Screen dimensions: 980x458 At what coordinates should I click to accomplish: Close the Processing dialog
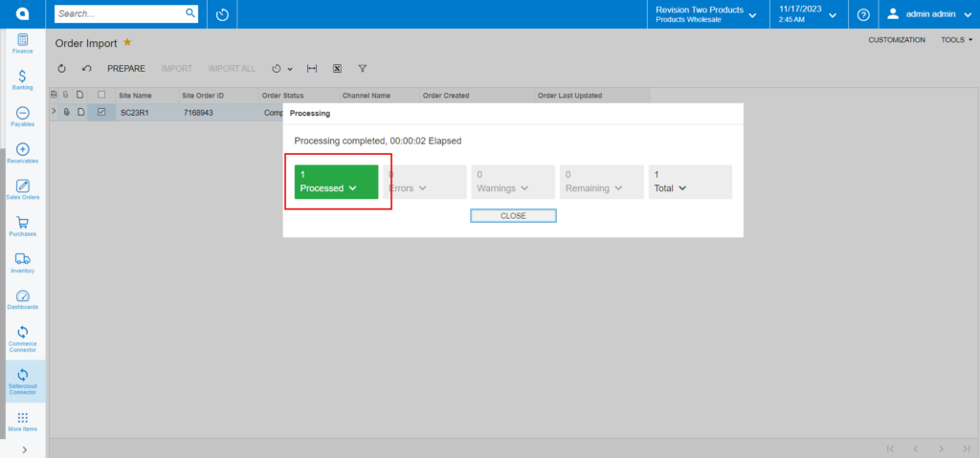tap(513, 215)
